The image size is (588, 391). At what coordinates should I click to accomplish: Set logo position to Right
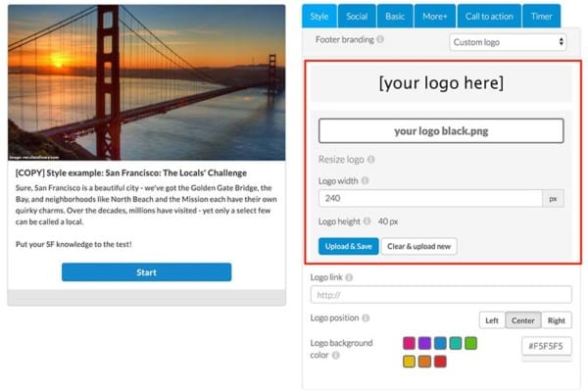click(556, 320)
